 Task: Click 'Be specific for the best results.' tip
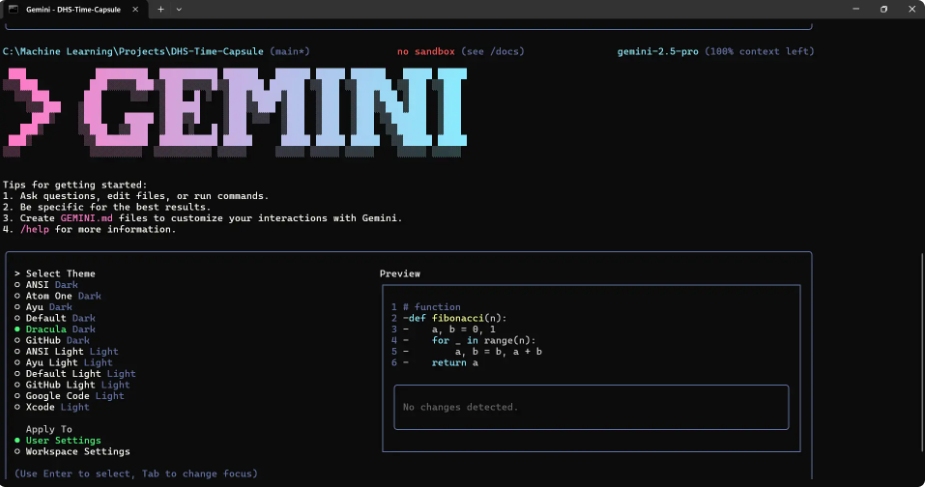(115, 207)
